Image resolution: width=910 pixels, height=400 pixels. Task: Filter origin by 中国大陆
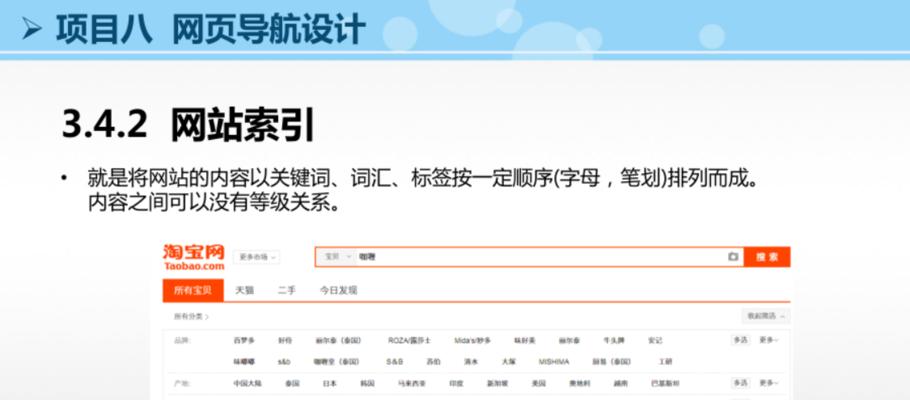248,384
